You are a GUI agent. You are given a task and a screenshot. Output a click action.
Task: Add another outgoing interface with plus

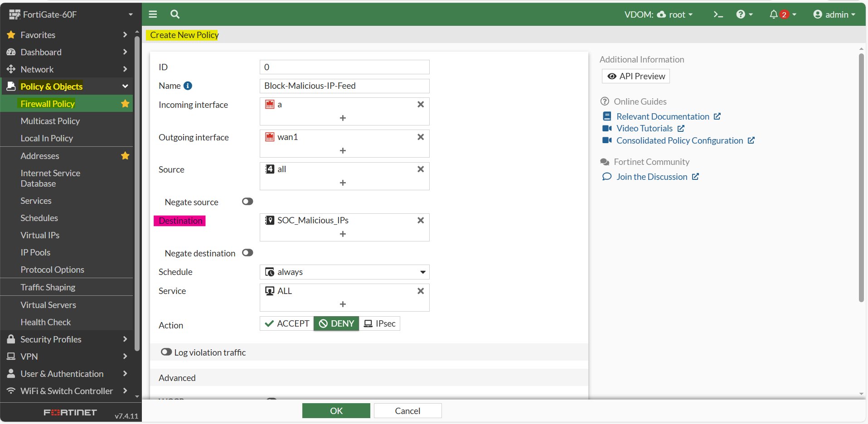click(343, 150)
